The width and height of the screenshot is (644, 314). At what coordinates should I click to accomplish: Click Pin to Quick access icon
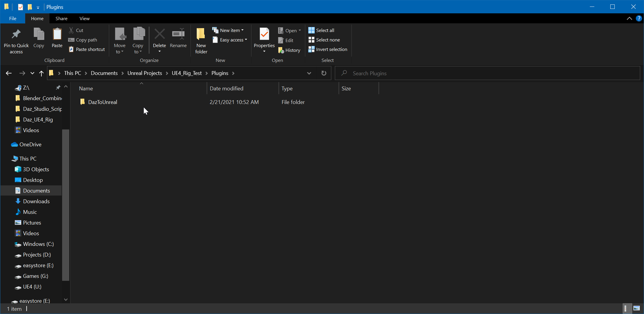tap(16, 35)
